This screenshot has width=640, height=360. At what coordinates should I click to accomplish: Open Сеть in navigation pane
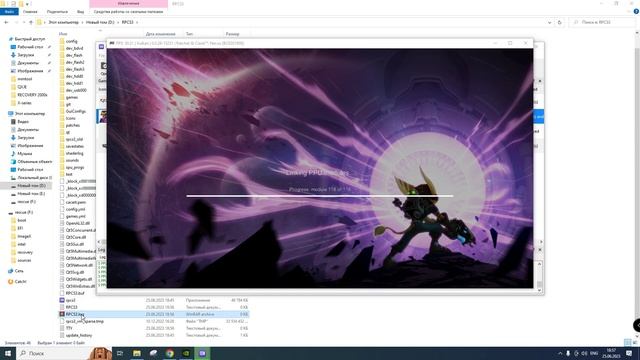[x=19, y=271]
